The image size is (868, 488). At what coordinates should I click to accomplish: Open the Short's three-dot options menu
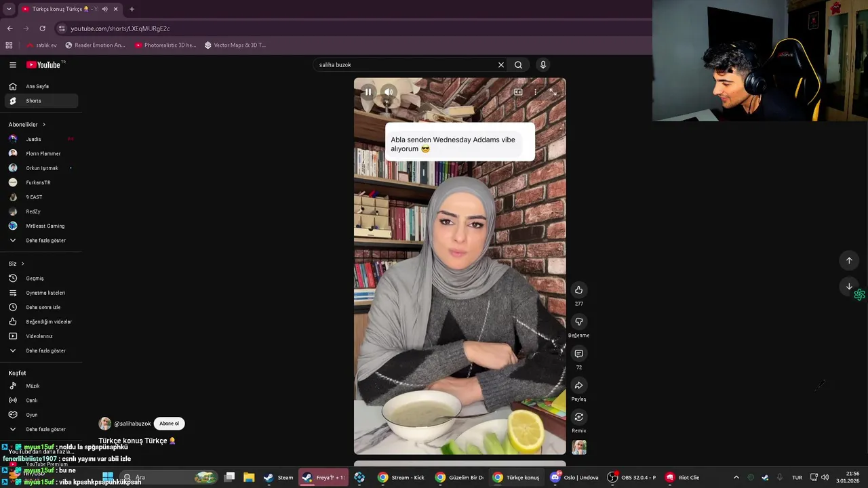pyautogui.click(x=535, y=92)
